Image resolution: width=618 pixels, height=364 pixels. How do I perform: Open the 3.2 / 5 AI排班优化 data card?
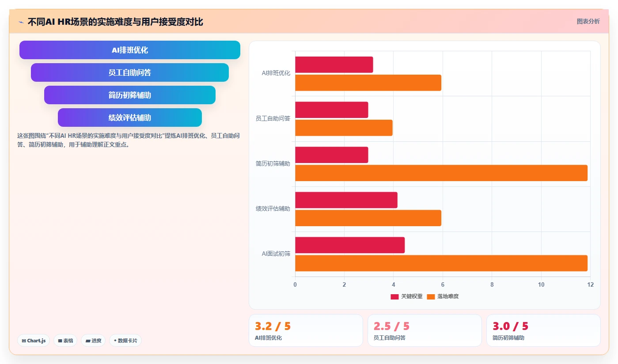click(306, 330)
